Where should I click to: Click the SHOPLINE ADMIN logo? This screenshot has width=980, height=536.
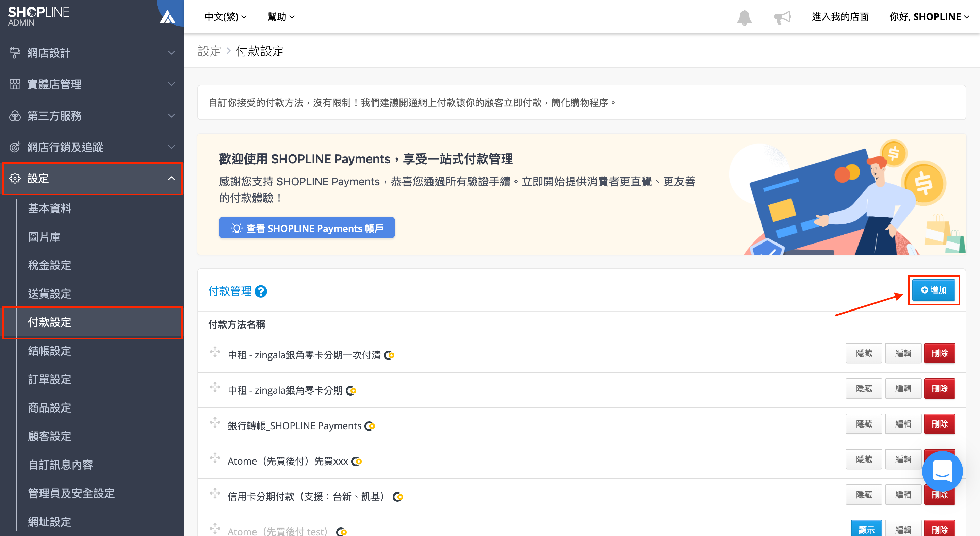click(39, 16)
